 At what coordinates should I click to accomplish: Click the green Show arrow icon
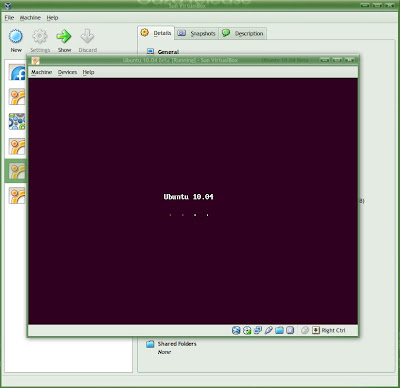click(x=64, y=37)
